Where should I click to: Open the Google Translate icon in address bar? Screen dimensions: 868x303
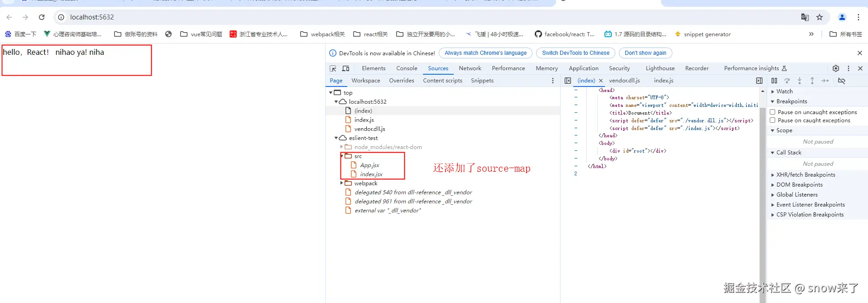pyautogui.click(x=805, y=17)
